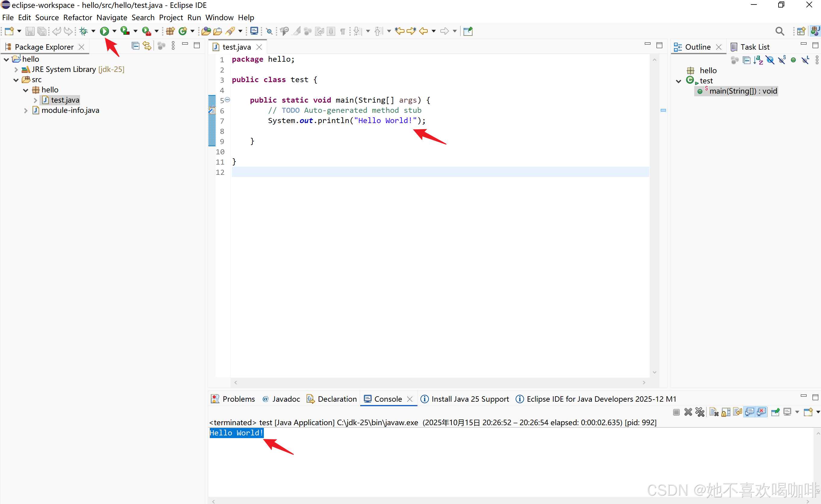The height and width of the screenshot is (504, 821).
Task: Open the Refactor menu
Action: pos(77,18)
